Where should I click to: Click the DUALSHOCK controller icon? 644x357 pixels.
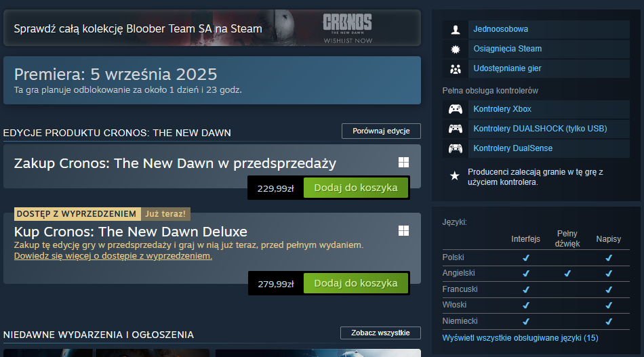[456, 129]
